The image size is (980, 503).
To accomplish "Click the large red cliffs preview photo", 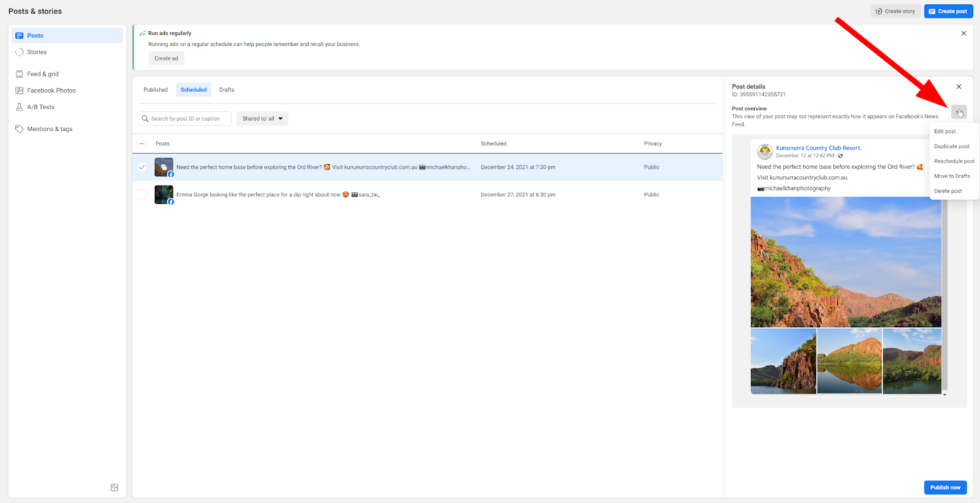I will click(846, 262).
